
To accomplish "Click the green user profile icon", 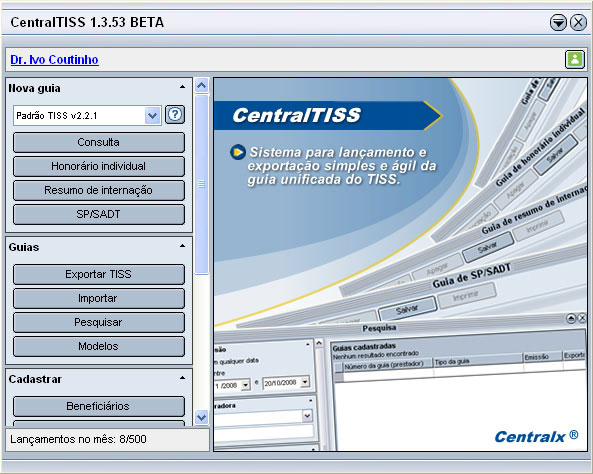I will click(574, 59).
